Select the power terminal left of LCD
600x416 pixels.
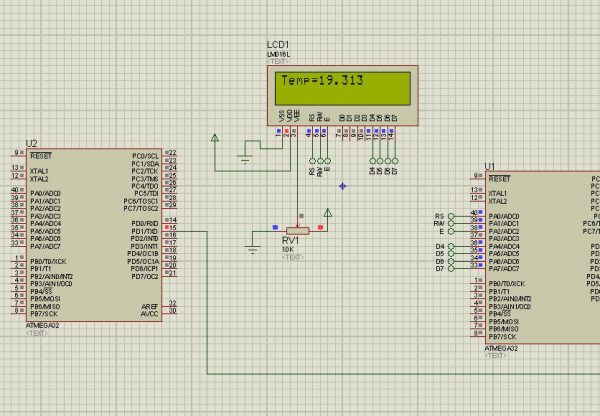coord(215,138)
